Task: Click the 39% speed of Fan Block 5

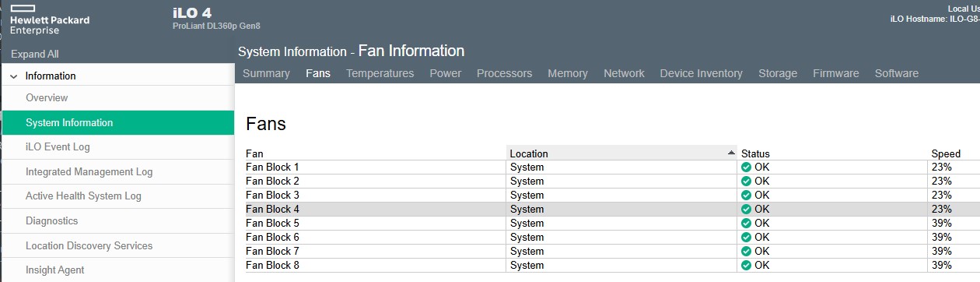Action: coord(942,224)
